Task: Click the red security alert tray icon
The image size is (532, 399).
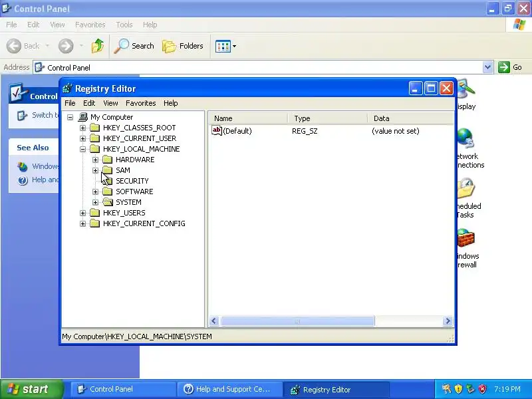Action: point(482,389)
